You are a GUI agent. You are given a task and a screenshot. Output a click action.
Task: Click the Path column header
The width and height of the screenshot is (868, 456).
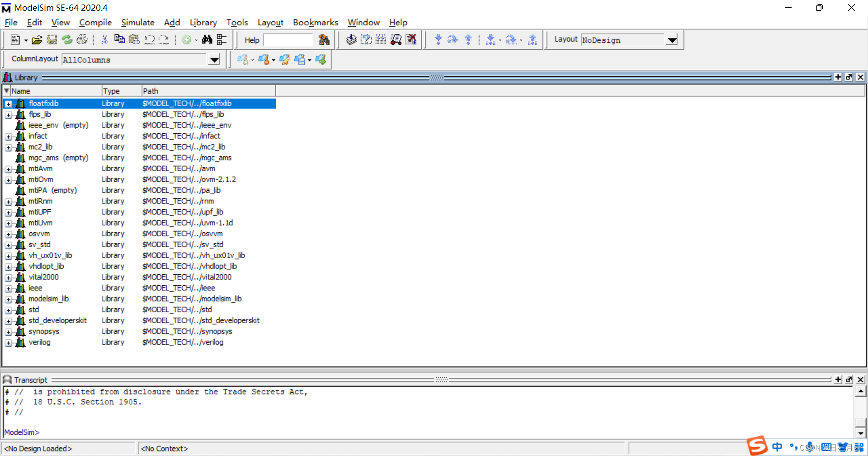[x=208, y=91]
